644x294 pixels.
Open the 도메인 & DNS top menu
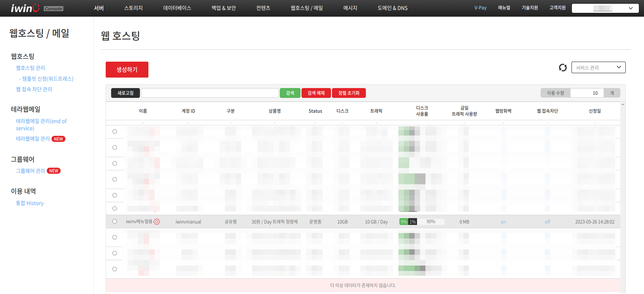point(392,8)
